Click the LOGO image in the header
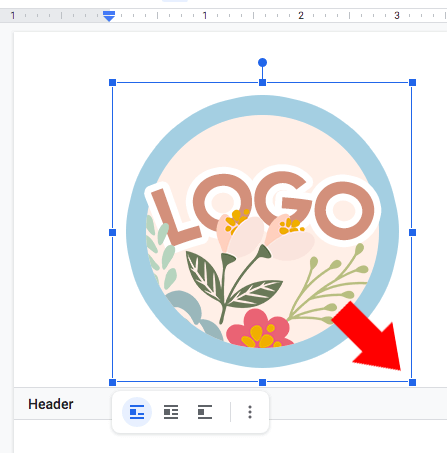Viewport: 447px width, 453px height. click(x=262, y=232)
